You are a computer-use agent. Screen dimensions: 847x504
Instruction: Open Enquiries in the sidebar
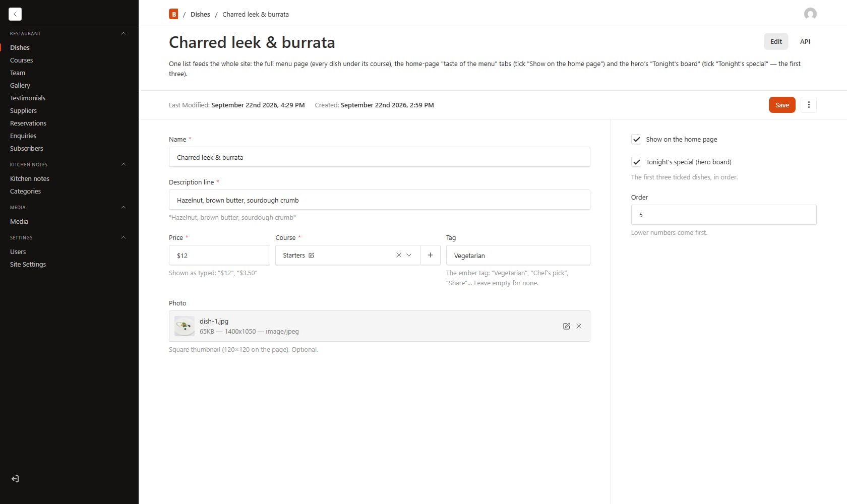pos(23,136)
